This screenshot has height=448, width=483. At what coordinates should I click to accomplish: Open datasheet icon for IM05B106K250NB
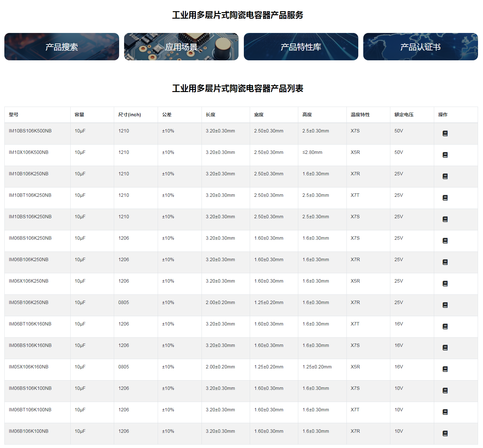tap(445, 305)
